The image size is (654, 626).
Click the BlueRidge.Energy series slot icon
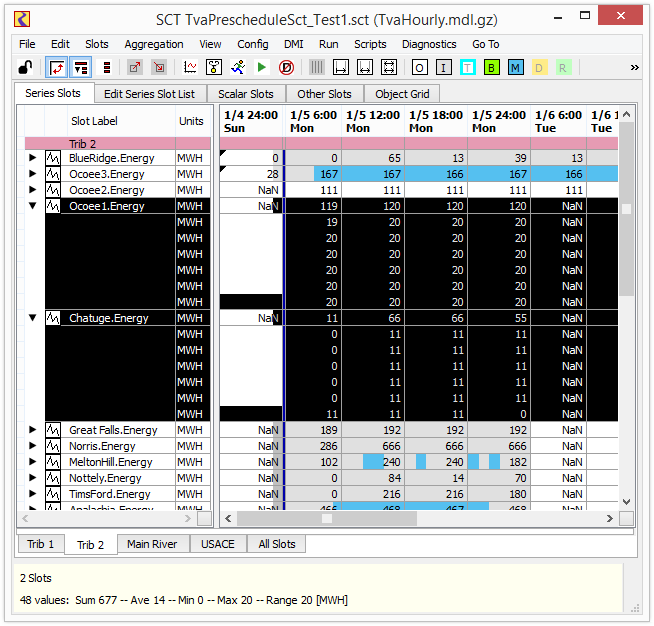click(53, 158)
